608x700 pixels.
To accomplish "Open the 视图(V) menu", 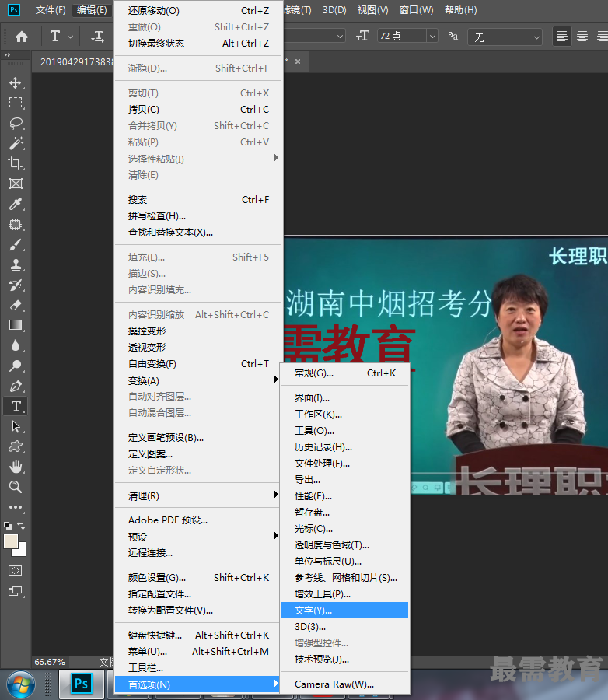I will (x=372, y=10).
